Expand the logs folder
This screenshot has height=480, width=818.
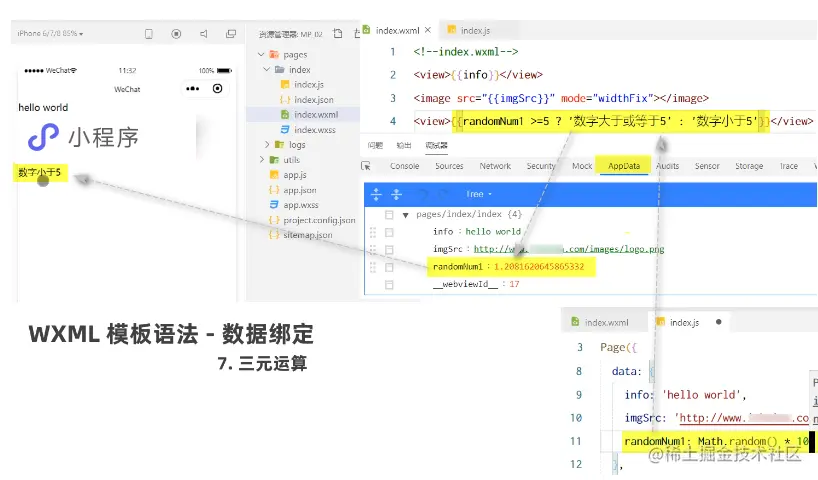tap(267, 145)
